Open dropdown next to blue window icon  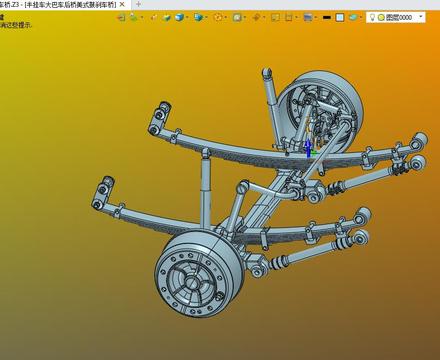pyautogui.click(x=316, y=17)
